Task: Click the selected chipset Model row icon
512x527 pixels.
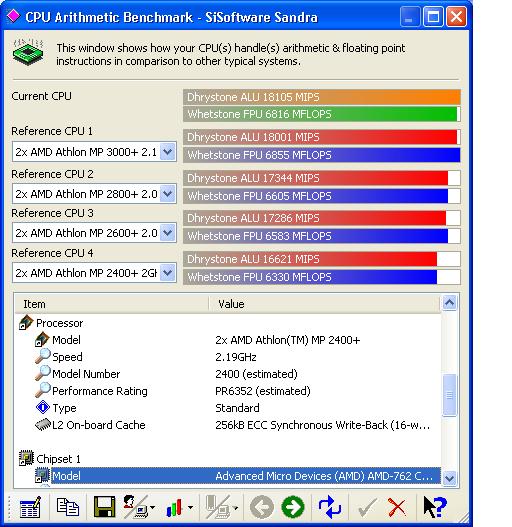Action: pyautogui.click(x=43, y=475)
